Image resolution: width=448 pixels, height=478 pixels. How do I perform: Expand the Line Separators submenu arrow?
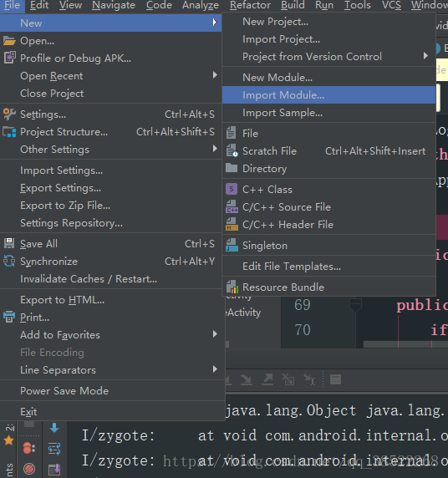215,369
